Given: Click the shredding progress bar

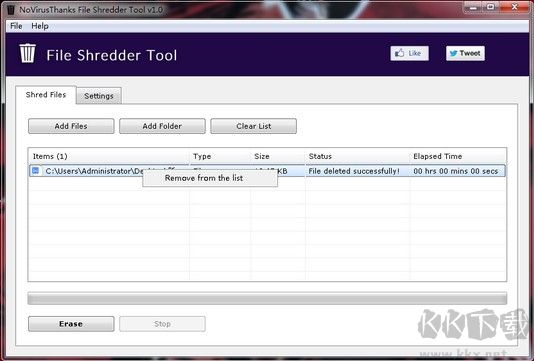Looking at the screenshot, I should tap(267, 298).
